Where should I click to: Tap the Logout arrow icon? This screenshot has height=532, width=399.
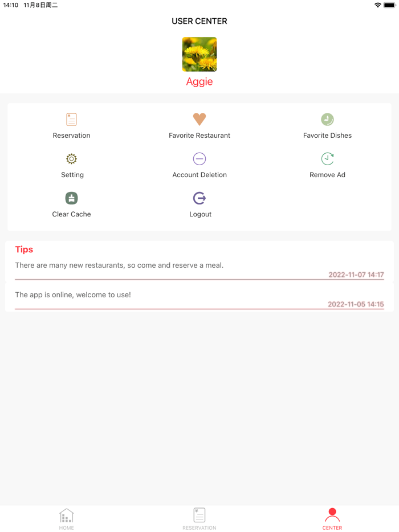199,198
